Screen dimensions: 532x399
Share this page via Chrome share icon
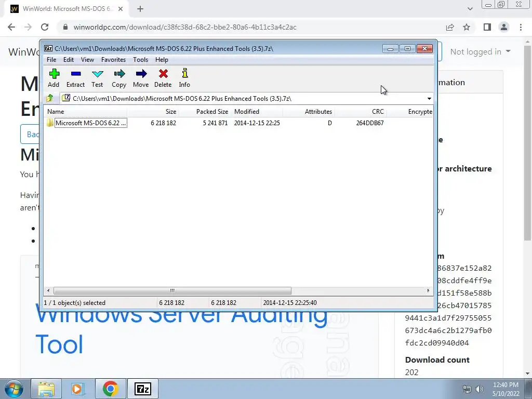[x=450, y=27]
